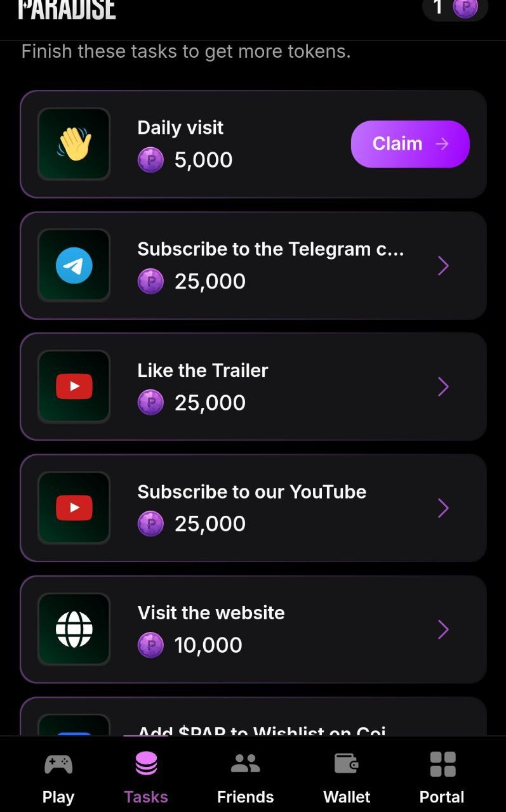
Task: Tap the gamepad Play icon
Action: click(x=58, y=764)
